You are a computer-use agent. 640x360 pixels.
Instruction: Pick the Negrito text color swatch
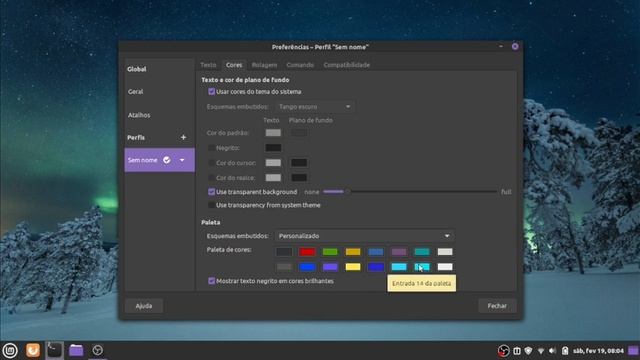point(273,148)
